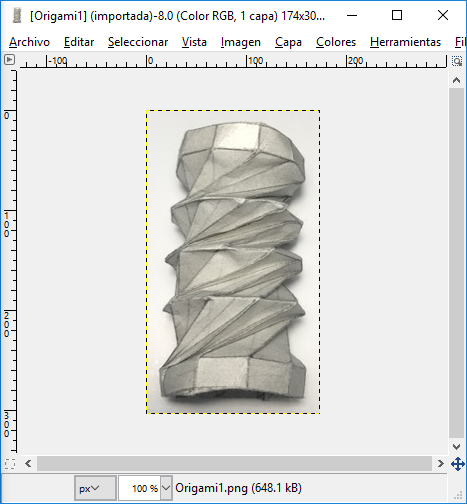
Task: Open the Imagen menu
Action: tap(241, 42)
